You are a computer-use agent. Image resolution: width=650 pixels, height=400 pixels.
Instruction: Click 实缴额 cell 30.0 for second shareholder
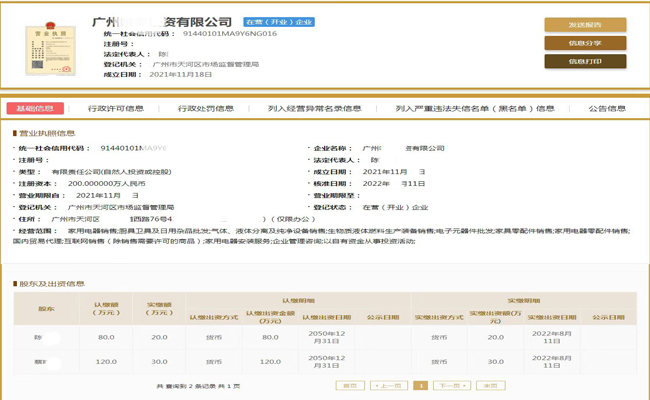[159, 362]
